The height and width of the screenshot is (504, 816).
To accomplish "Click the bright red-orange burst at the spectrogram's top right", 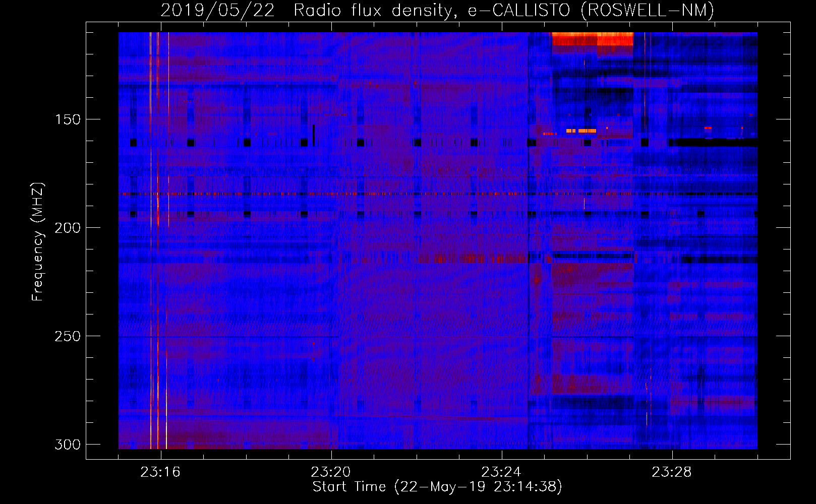I will 593,39.
